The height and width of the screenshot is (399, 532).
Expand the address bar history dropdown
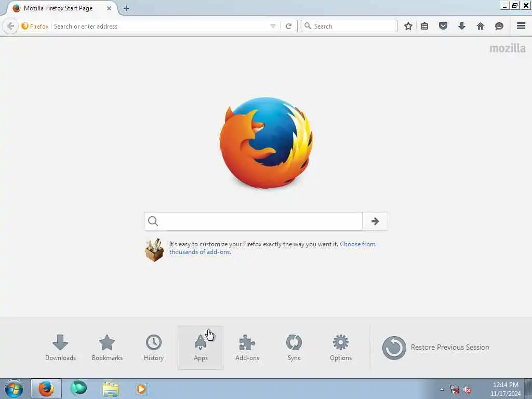pyautogui.click(x=273, y=26)
